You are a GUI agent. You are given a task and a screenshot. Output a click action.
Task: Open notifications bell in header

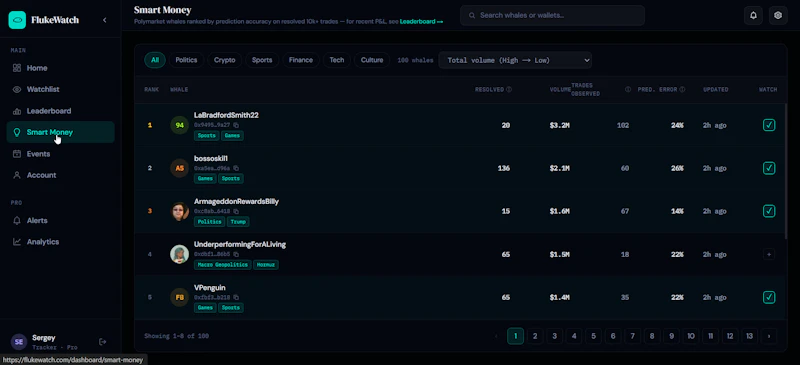[753, 15]
